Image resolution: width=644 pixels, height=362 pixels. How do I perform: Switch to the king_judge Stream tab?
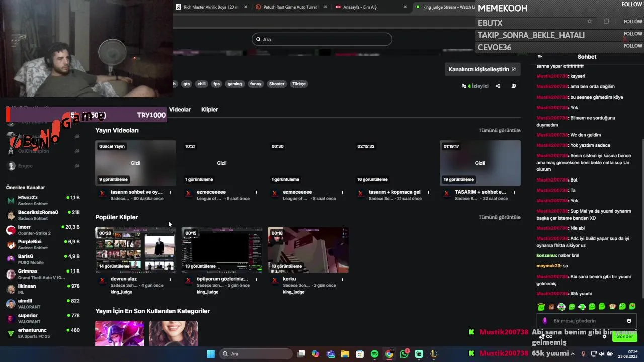444,7
